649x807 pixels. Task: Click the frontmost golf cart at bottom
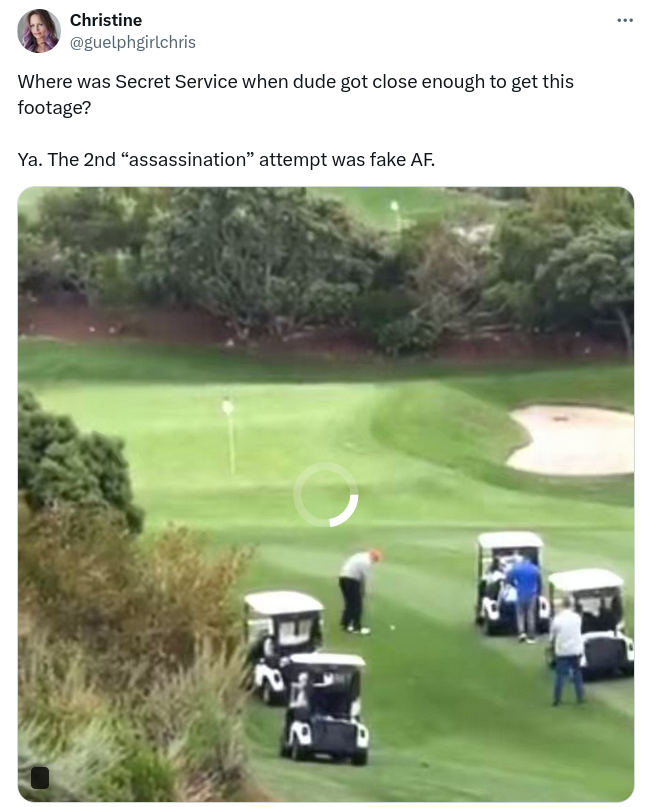click(x=325, y=708)
